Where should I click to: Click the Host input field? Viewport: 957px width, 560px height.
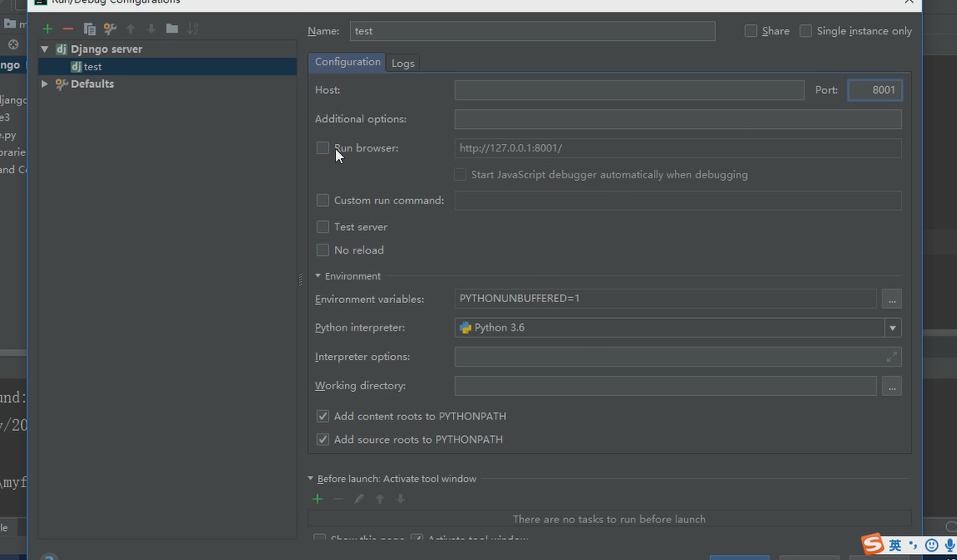click(x=630, y=90)
